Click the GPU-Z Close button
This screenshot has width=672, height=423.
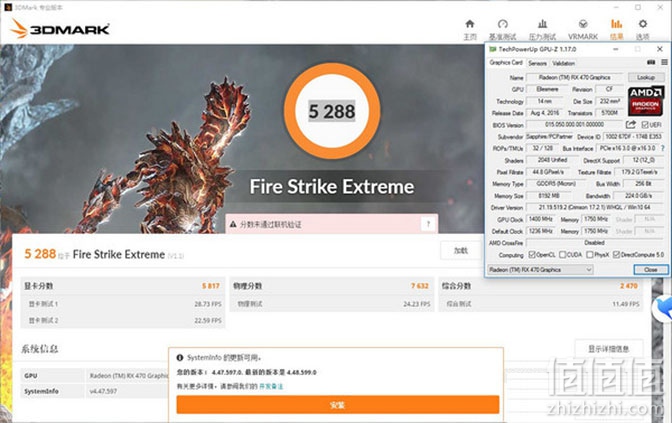[651, 270]
